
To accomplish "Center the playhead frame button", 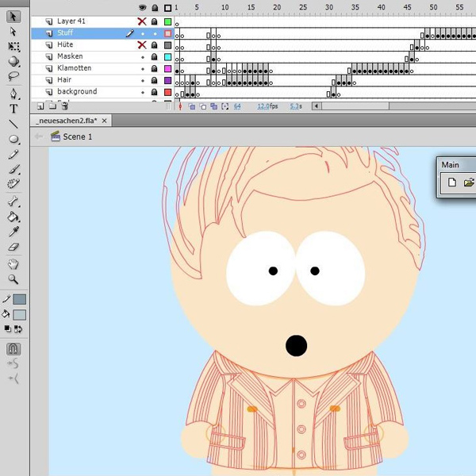I will coord(180,106).
